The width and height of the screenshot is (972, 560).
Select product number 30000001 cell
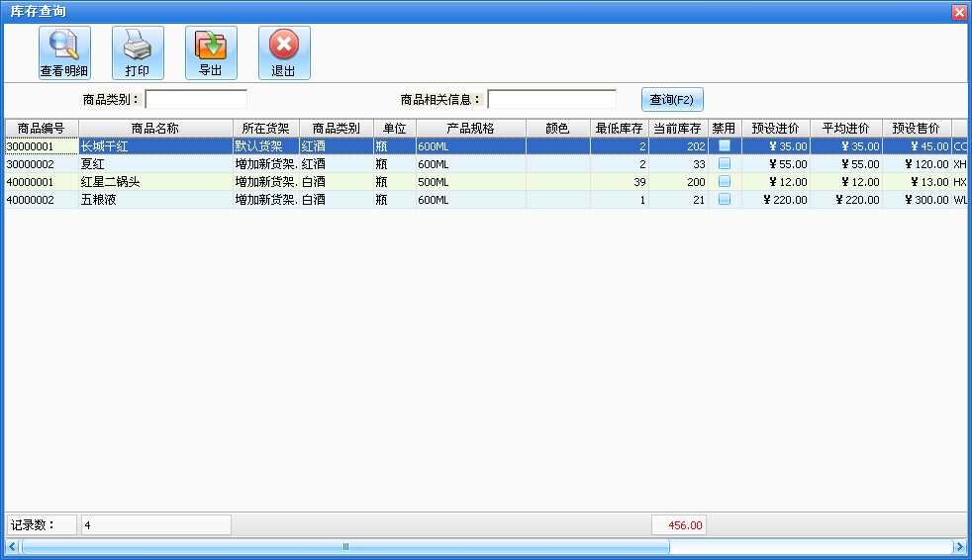tap(42, 146)
